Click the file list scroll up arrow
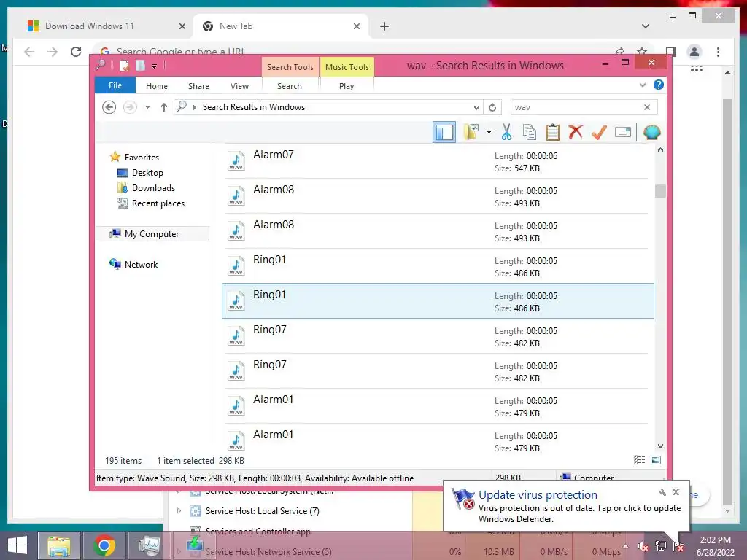This screenshot has height=560, width=747. (x=660, y=149)
